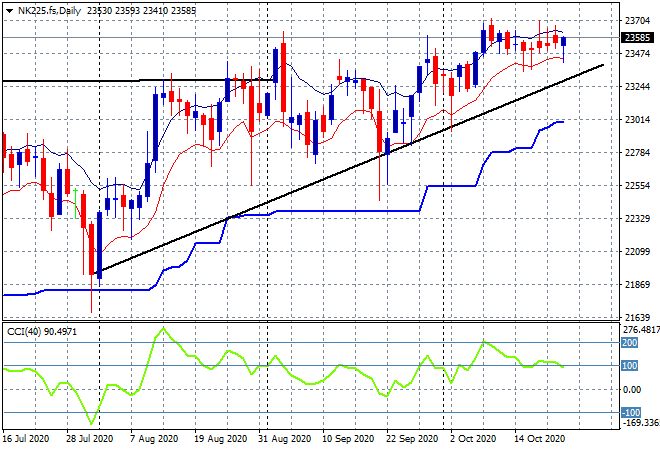The width and height of the screenshot is (660, 450).
Task: Click price axis label 22554
Action: pyautogui.click(x=637, y=186)
